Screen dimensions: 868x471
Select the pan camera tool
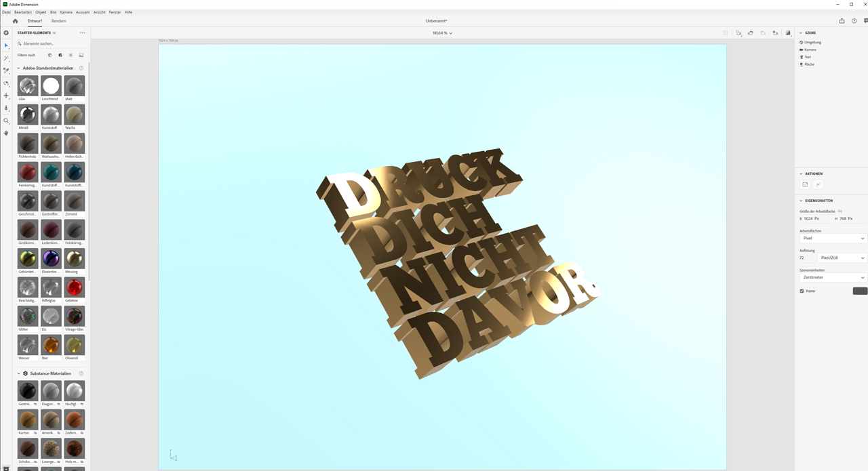(6, 96)
